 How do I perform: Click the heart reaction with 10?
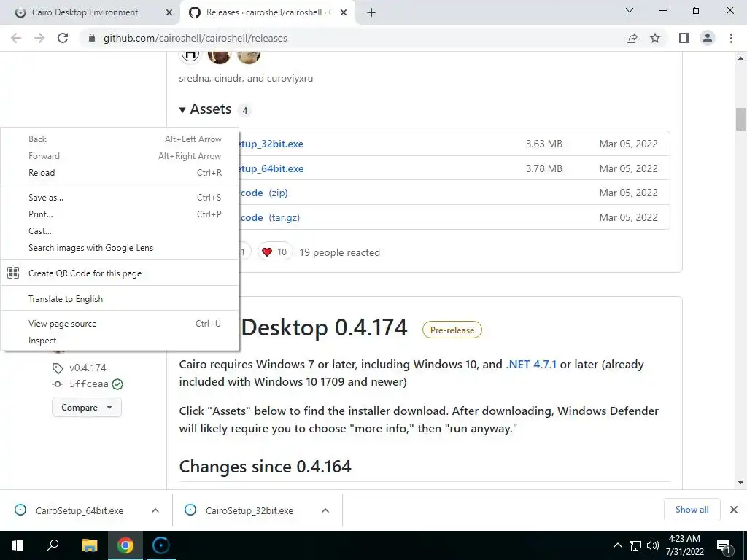coord(275,252)
